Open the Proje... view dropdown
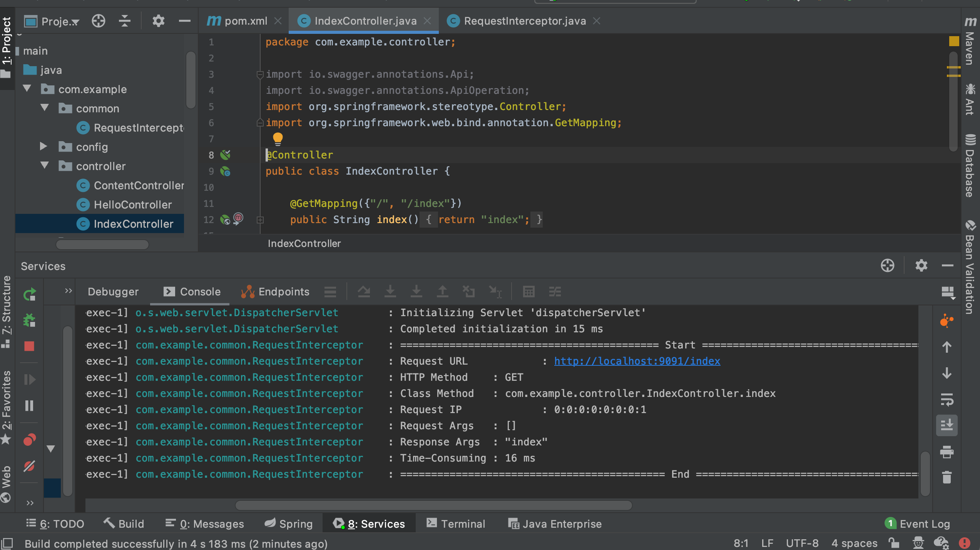Image resolution: width=980 pixels, height=550 pixels. coord(52,21)
